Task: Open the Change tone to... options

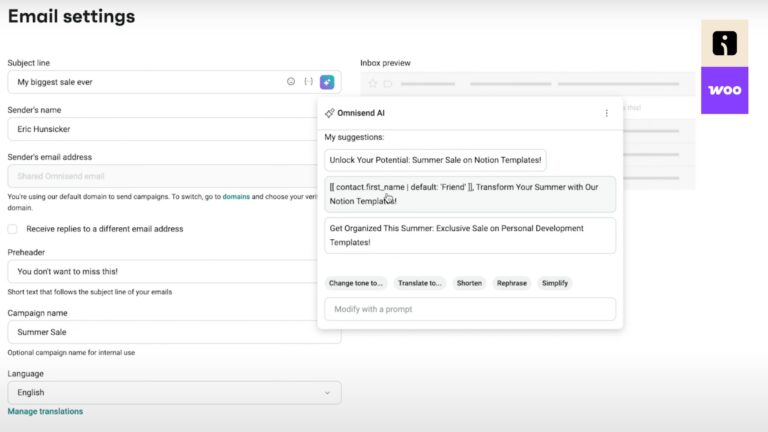Action: click(356, 283)
